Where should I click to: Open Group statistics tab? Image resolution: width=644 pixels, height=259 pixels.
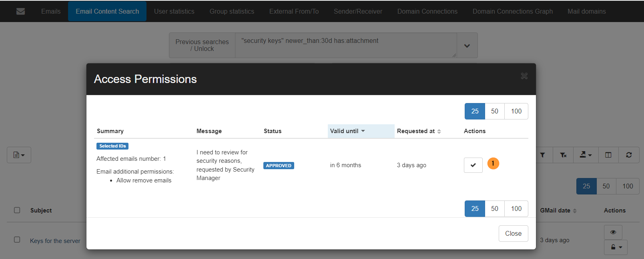tap(232, 11)
